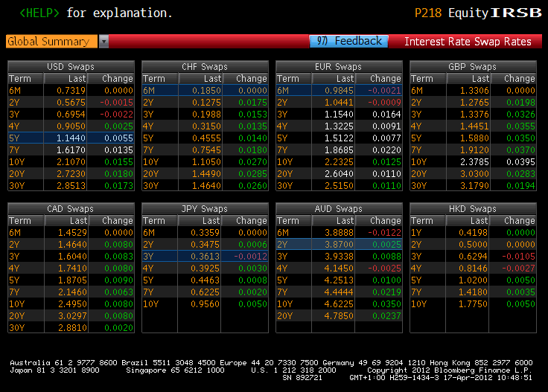Click CHF Swaps 6M last 0.1850

206,91
